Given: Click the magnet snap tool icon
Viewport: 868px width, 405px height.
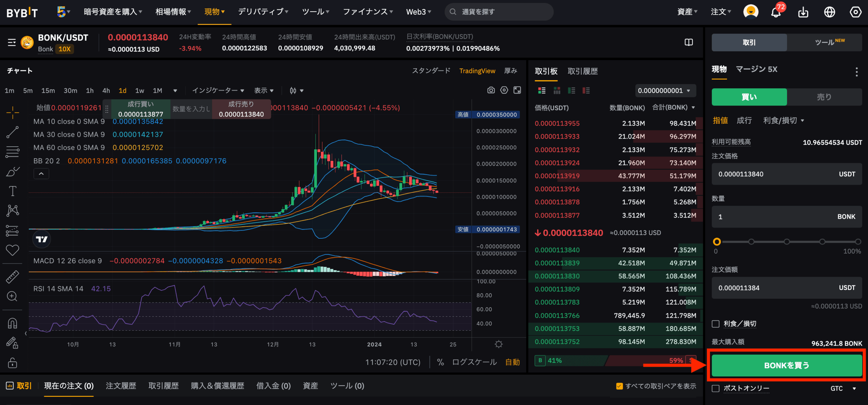Looking at the screenshot, I should click(13, 323).
